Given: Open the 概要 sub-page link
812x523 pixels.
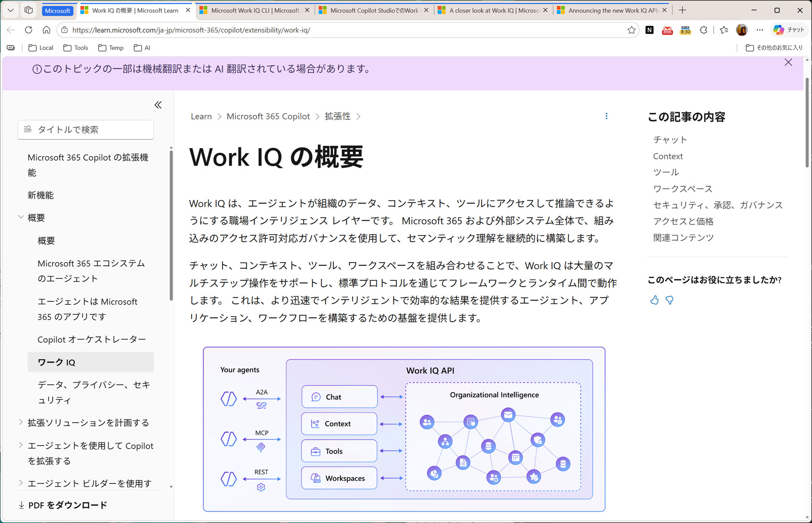Looking at the screenshot, I should coord(46,241).
